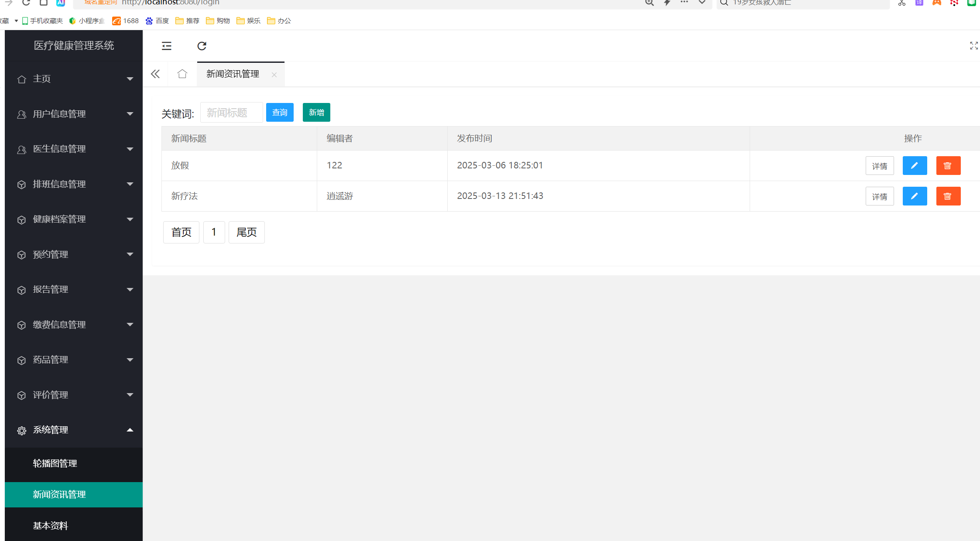Screen dimensions: 980x541
Task: Edit the 放假 news row
Action: (915, 165)
